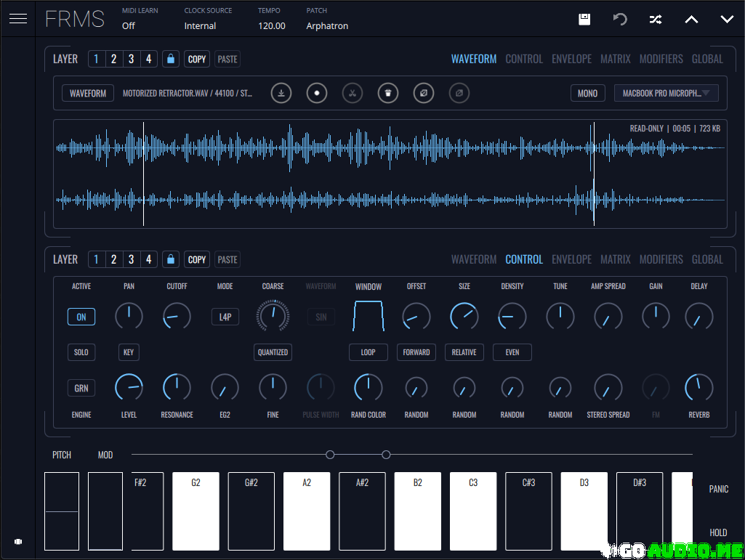
Task: Open the MATRIX tab in lower panel
Action: tap(615, 259)
